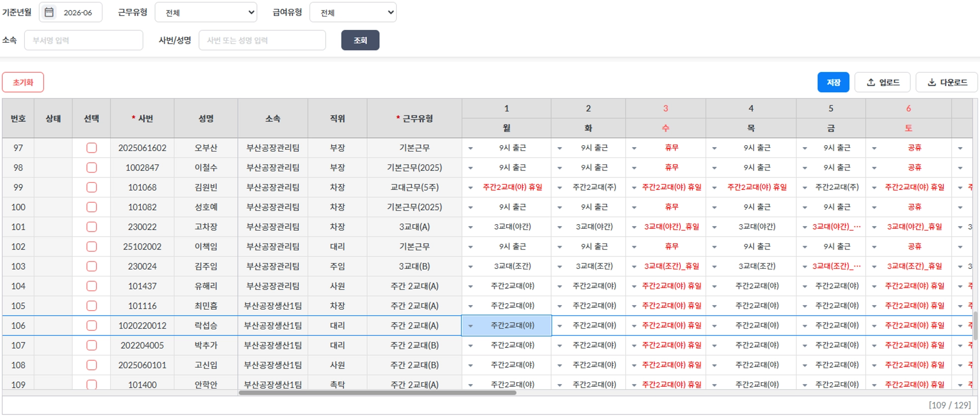Screen dimensions: 980x416
Task: Open the 급여유형 filter dropdown
Action: (x=353, y=12)
